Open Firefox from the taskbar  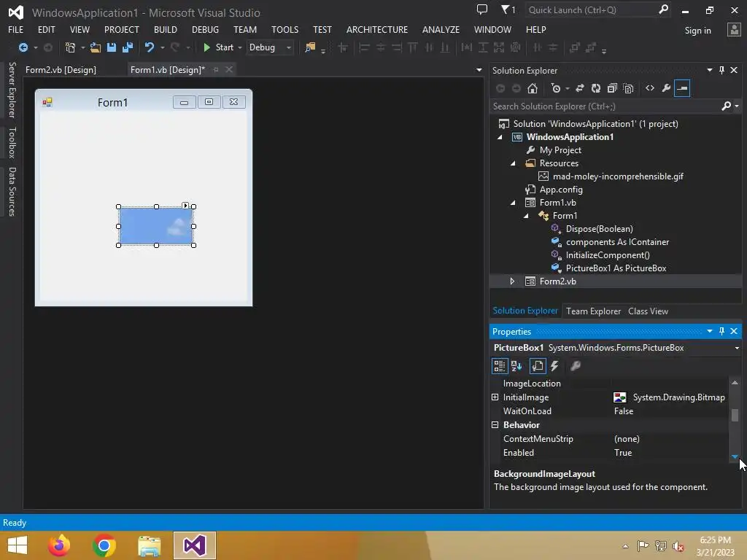pyautogui.click(x=59, y=545)
